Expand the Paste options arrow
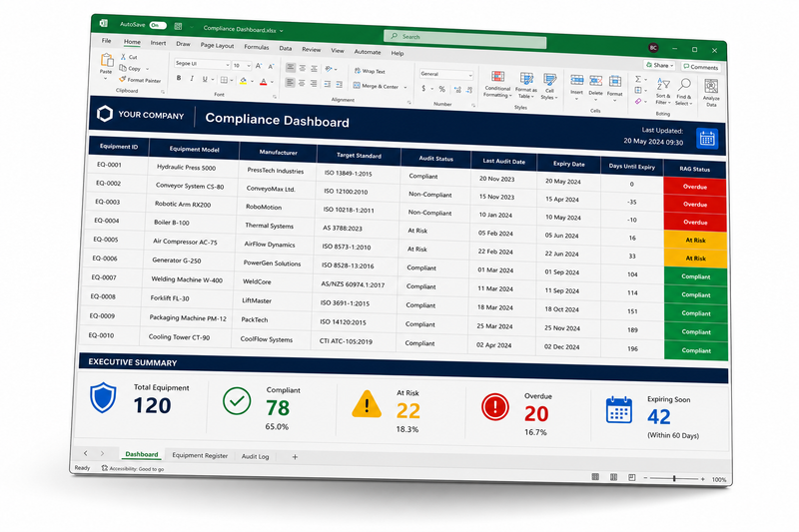 [106, 78]
